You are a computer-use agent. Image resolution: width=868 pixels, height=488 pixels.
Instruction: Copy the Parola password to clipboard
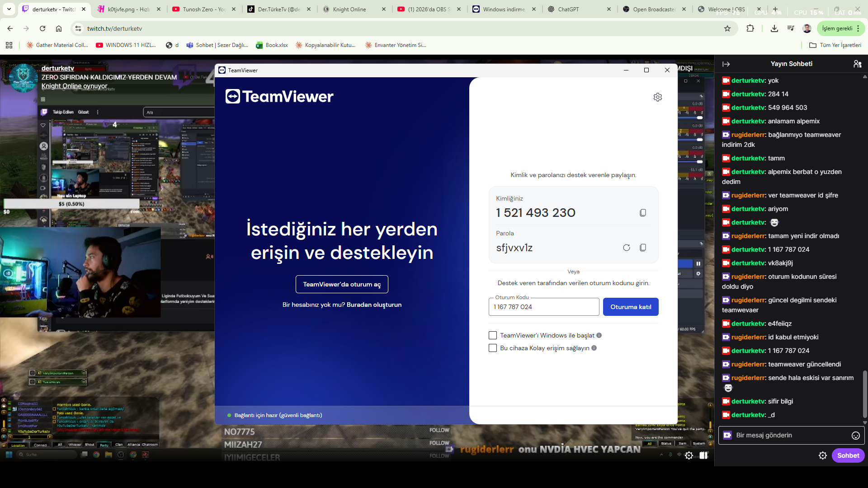pyautogui.click(x=643, y=248)
